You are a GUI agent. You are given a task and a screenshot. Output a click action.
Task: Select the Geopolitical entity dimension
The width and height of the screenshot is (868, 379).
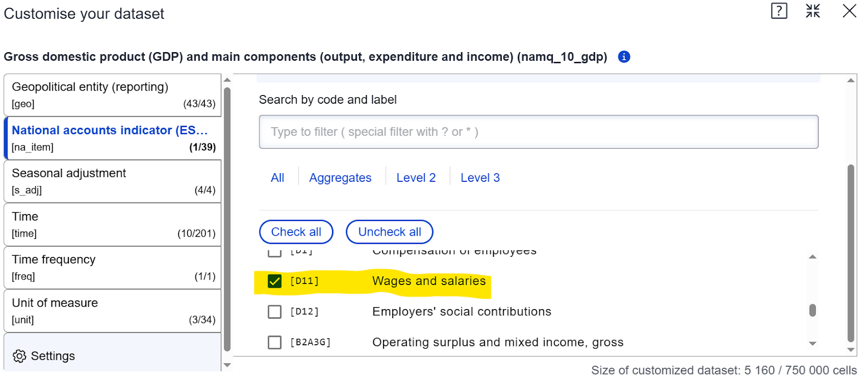point(112,94)
